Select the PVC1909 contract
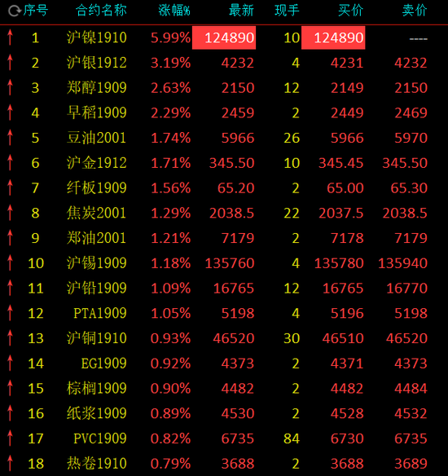Viewport: 448px width, 476px height. (100, 439)
